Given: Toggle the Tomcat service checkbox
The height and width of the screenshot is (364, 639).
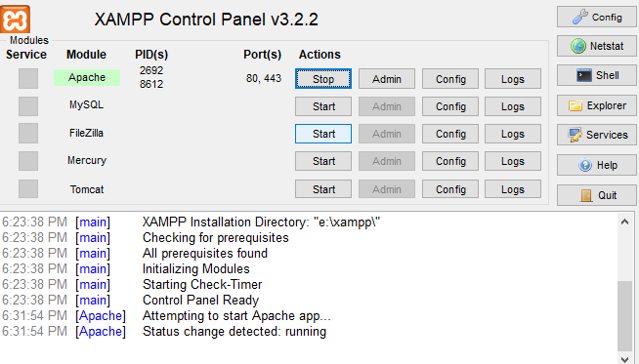Looking at the screenshot, I should [x=28, y=189].
